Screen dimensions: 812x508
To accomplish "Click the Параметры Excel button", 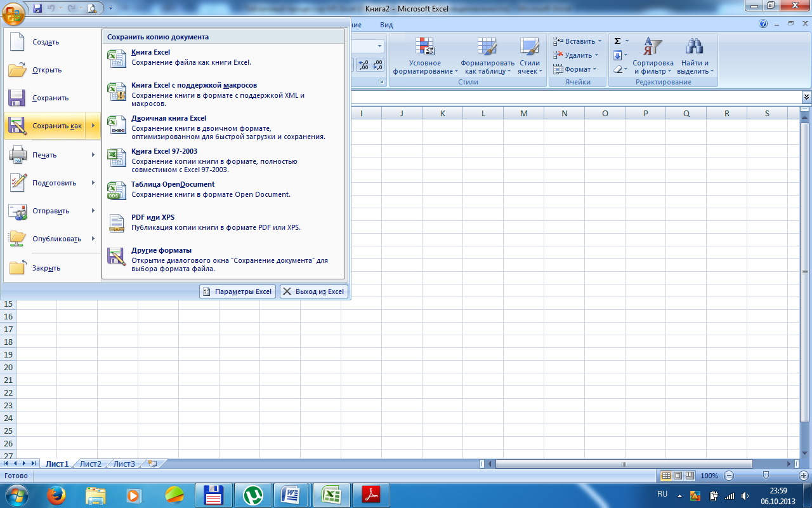I will click(x=237, y=291).
